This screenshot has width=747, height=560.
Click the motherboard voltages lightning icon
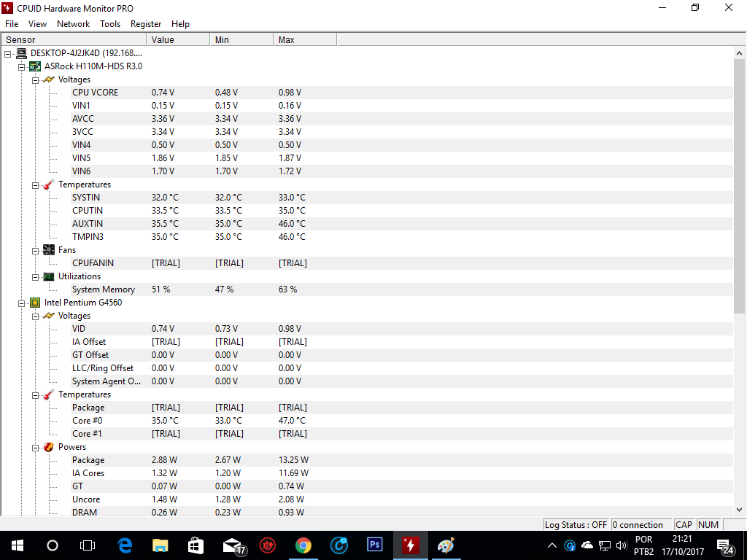click(49, 79)
